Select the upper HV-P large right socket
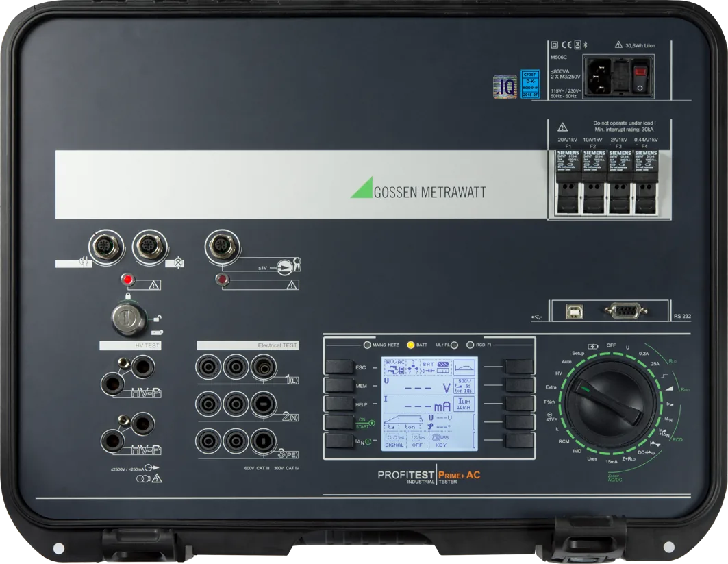The width and height of the screenshot is (728, 564). [142, 367]
